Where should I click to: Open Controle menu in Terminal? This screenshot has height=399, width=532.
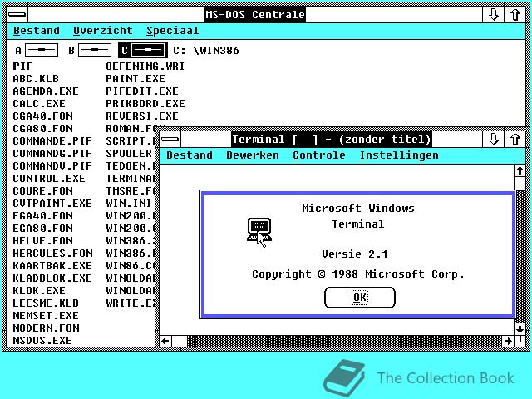pos(319,155)
